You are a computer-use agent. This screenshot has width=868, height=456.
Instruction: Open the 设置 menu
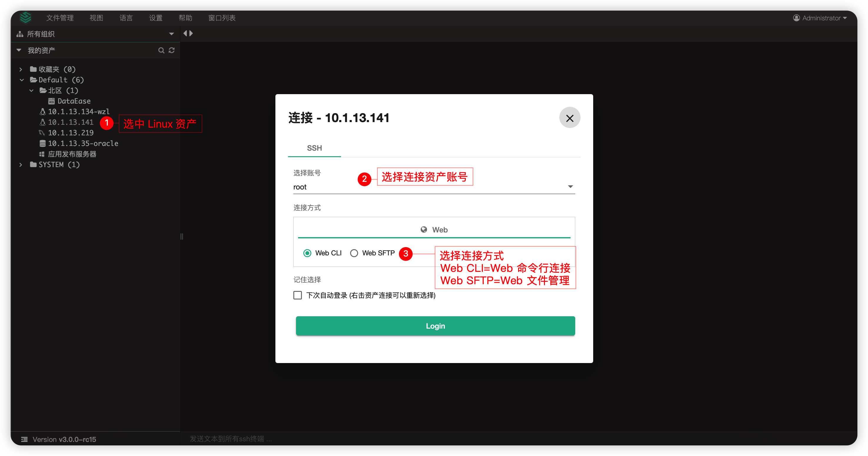click(x=155, y=18)
